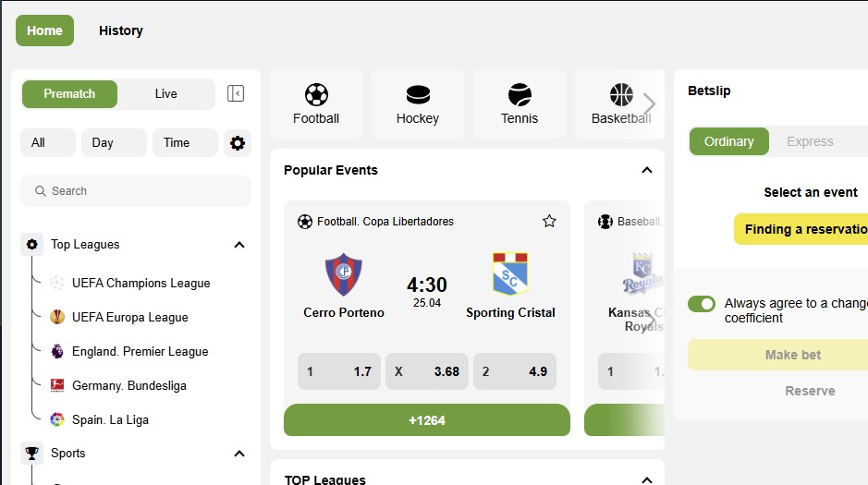Select the Football sport icon
The width and height of the screenshot is (868, 485).
click(x=316, y=94)
